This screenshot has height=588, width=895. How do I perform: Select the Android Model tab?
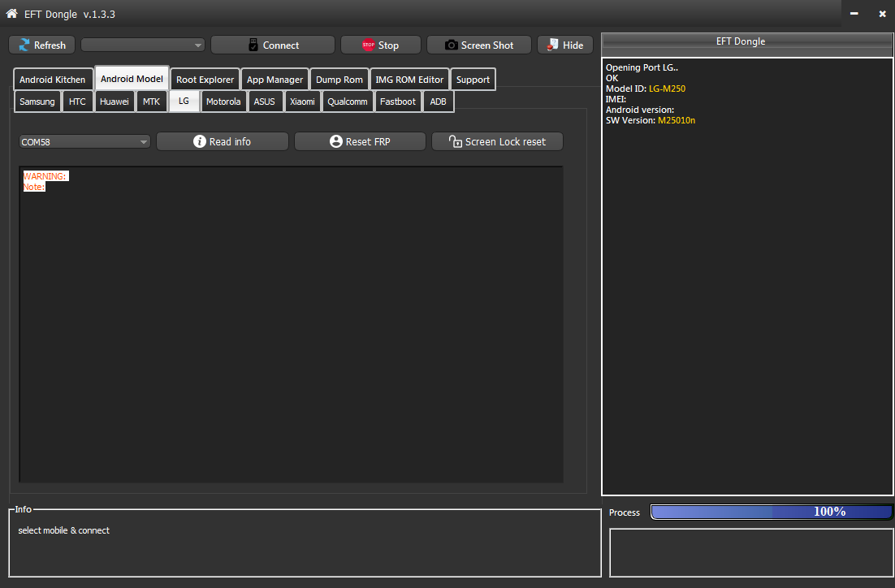(x=132, y=79)
